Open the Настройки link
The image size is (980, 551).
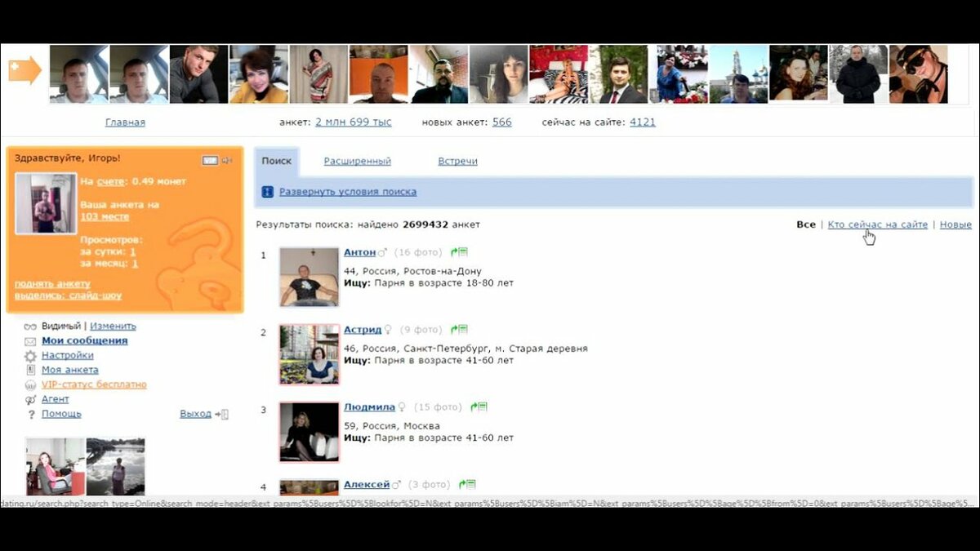pos(68,356)
